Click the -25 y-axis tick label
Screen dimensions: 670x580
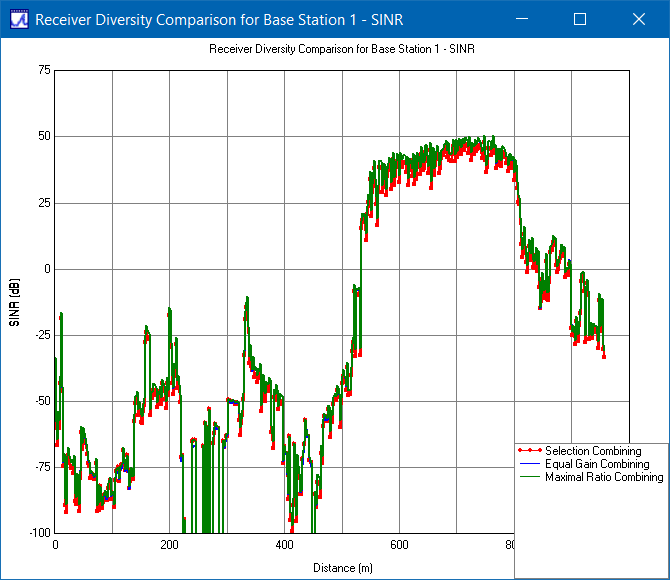(43, 335)
